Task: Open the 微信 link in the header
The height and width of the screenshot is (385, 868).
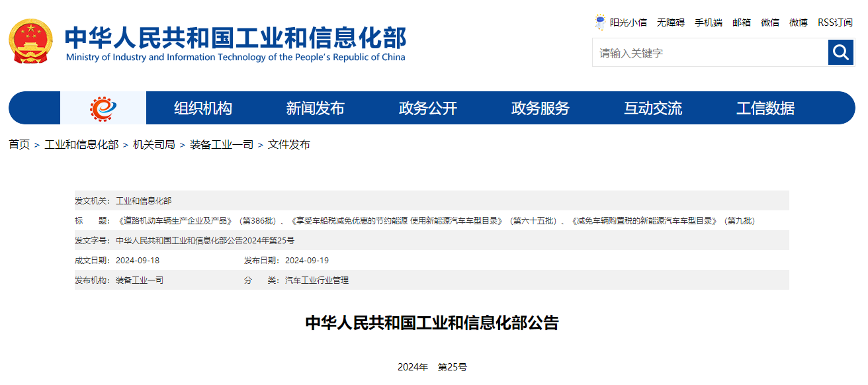Action: (x=769, y=22)
